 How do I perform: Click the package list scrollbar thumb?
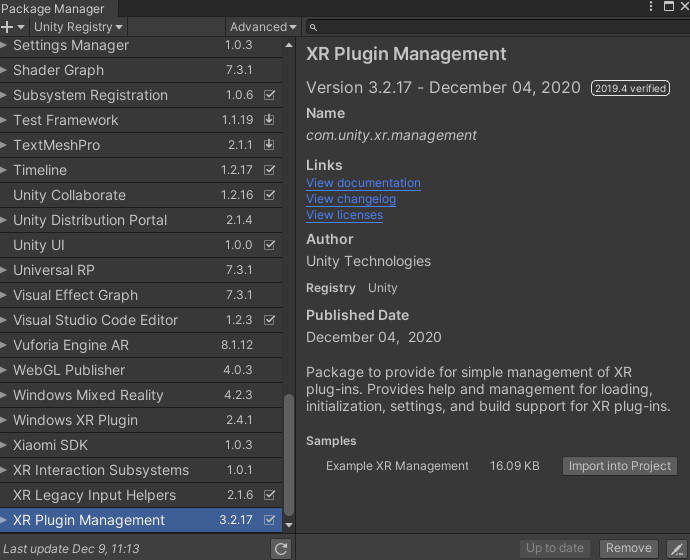tap(289, 455)
